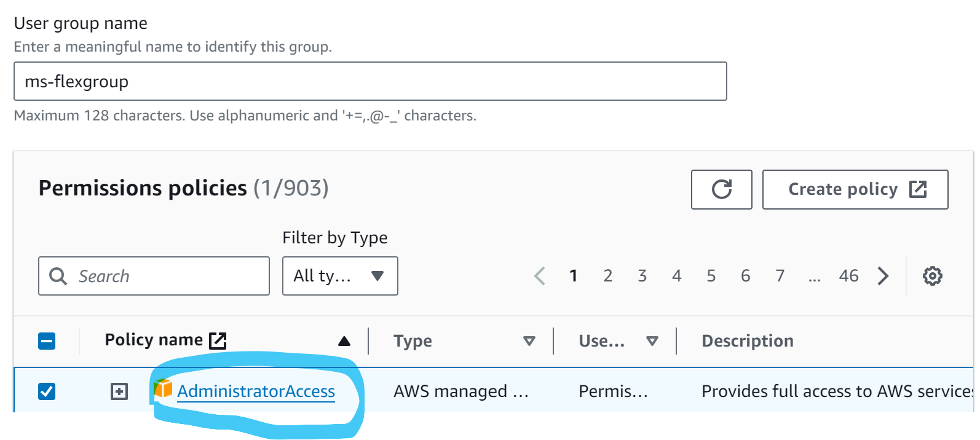The image size is (980, 440).
Task: Go to page 7
Action: 780,276
